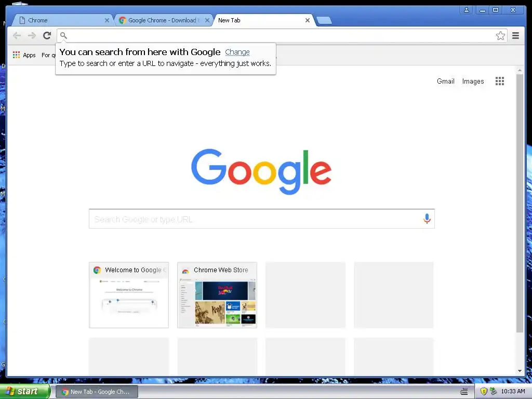Viewport: 532px width, 399px height.
Task: Close the Chrome tab
Action: (107, 20)
